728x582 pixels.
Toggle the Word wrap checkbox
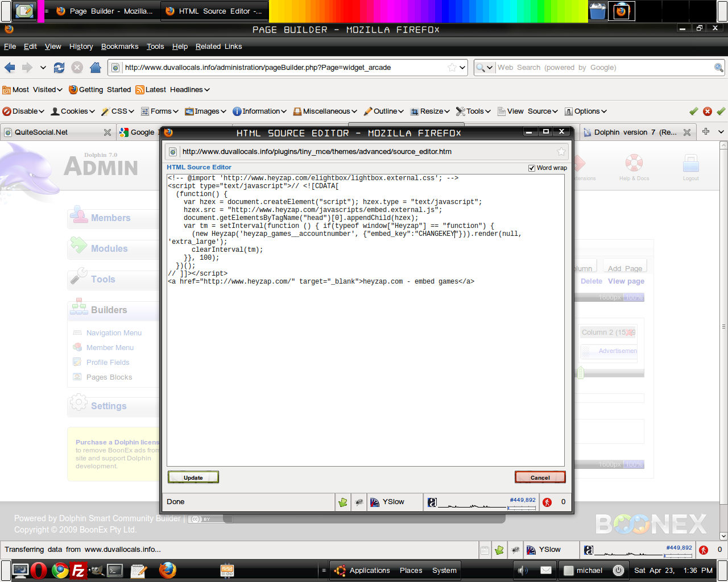point(532,168)
